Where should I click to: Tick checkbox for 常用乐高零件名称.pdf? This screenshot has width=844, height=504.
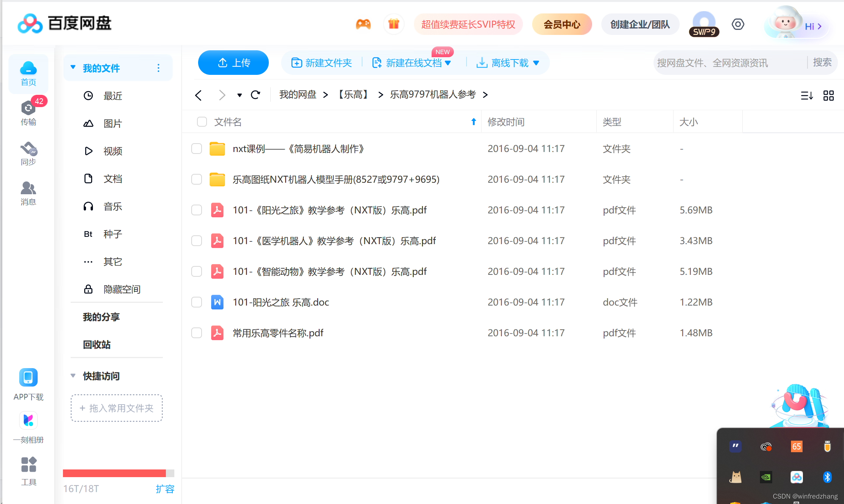(x=197, y=333)
